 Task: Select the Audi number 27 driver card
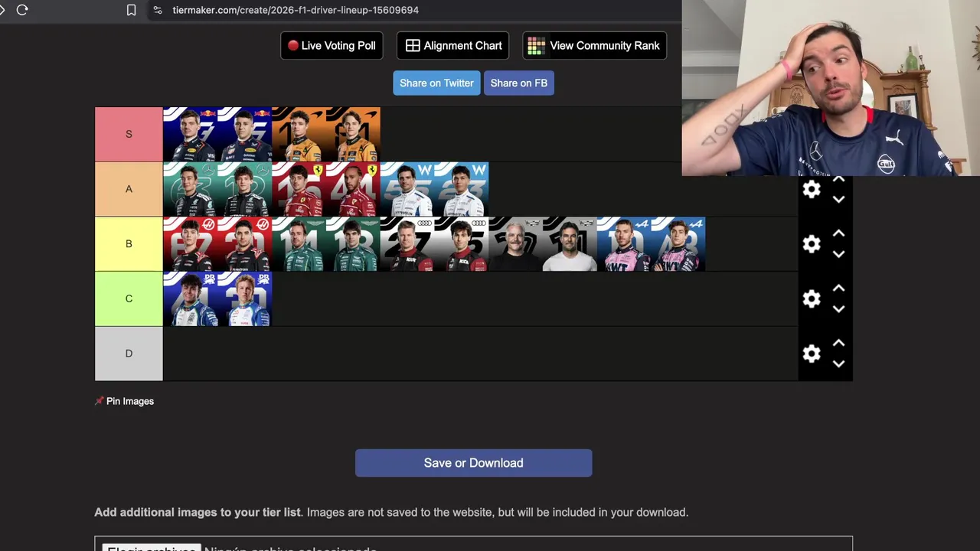407,244
